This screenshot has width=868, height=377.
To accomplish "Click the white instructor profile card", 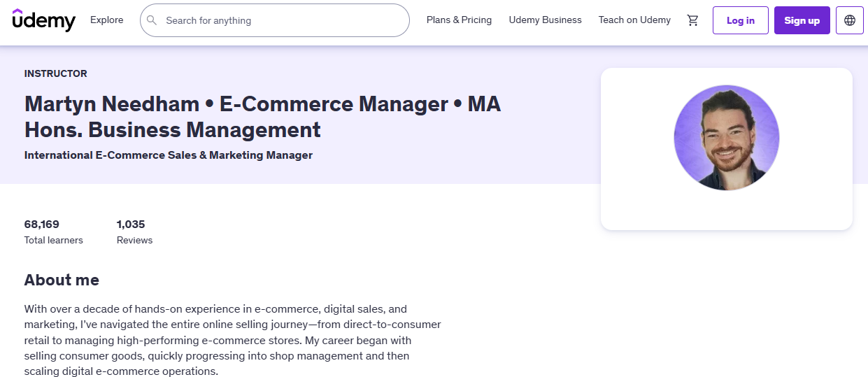I will pyautogui.click(x=727, y=149).
